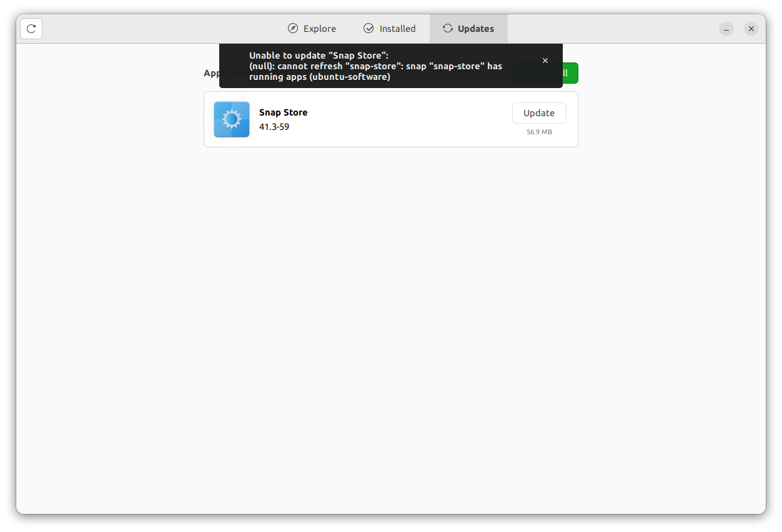Switch to the Installed tab
Image resolution: width=782 pixels, height=532 pixels.
point(389,29)
